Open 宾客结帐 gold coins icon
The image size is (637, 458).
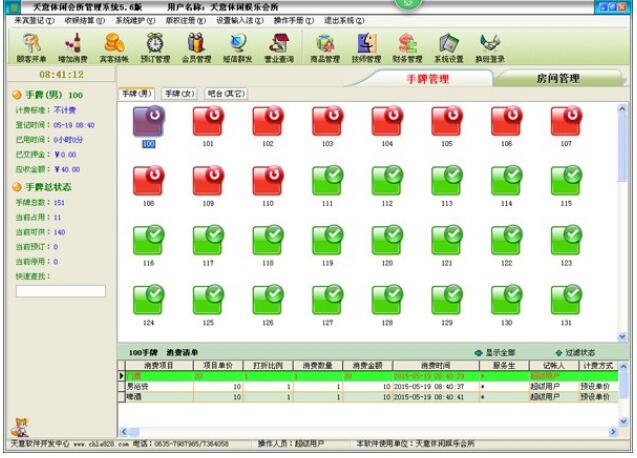(114, 47)
